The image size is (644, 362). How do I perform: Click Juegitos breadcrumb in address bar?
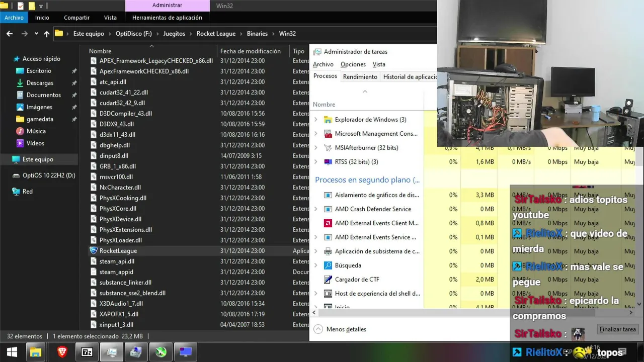click(174, 34)
